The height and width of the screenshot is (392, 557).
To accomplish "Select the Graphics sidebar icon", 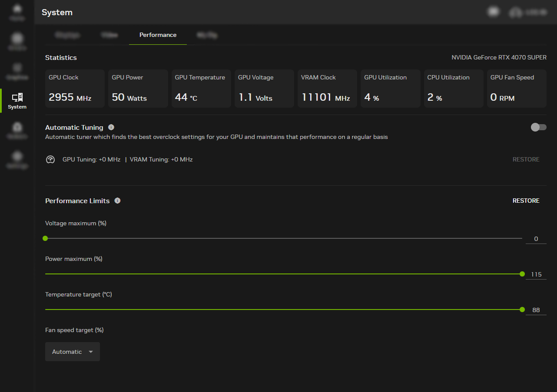I will click(x=17, y=71).
